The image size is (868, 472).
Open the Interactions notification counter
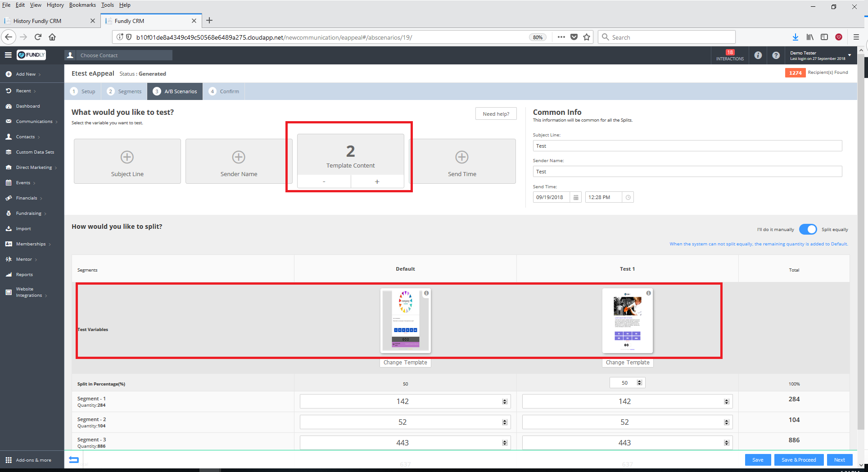pyautogui.click(x=730, y=55)
